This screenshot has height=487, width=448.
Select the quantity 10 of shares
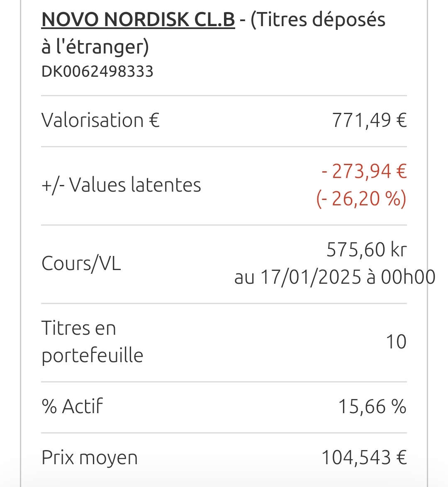tap(397, 342)
